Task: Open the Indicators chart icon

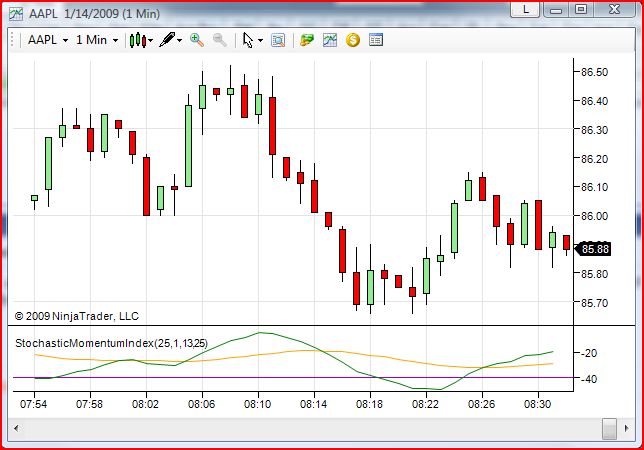Action: 330,40
